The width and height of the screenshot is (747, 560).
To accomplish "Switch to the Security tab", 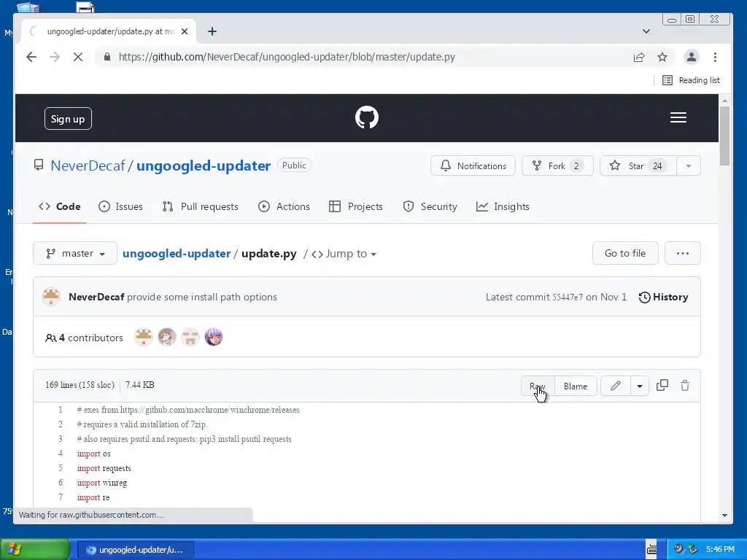I will coord(430,206).
